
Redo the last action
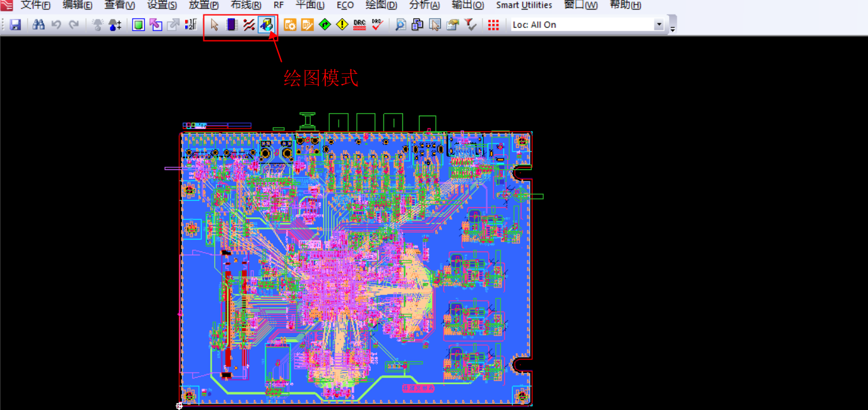pyautogui.click(x=73, y=25)
